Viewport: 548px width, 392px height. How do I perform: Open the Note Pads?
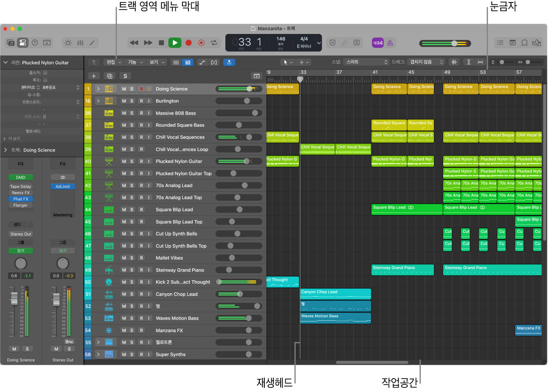(x=512, y=43)
